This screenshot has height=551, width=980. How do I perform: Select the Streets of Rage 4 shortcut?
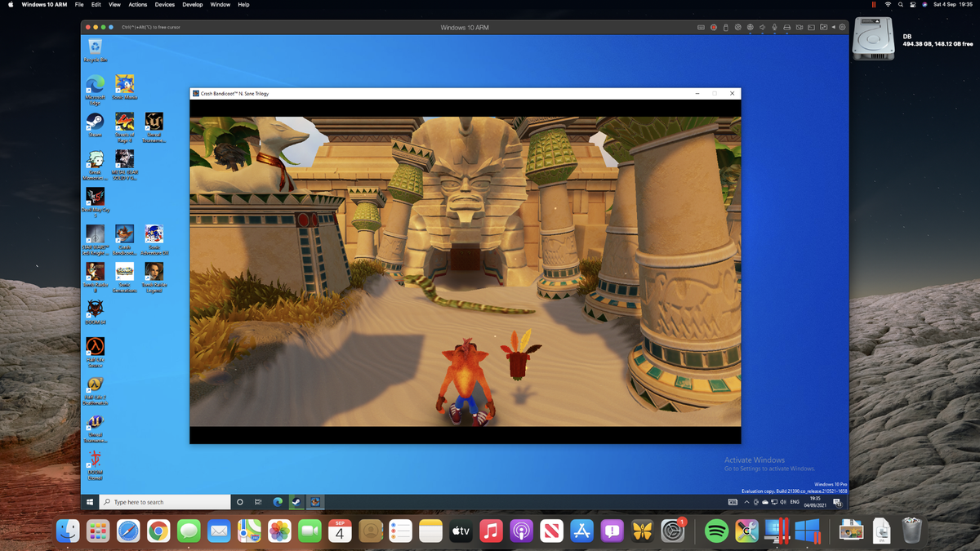124,128
